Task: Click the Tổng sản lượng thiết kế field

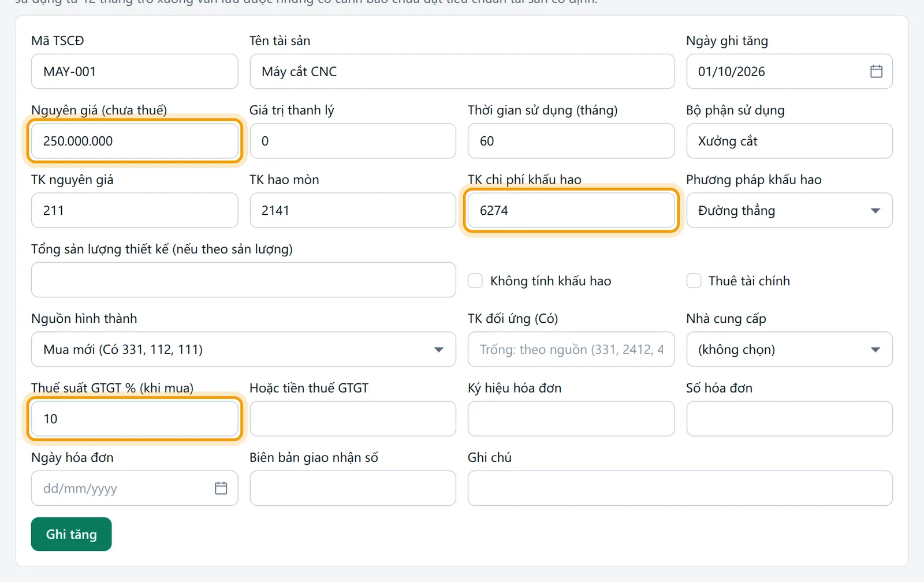Action: 244,280
